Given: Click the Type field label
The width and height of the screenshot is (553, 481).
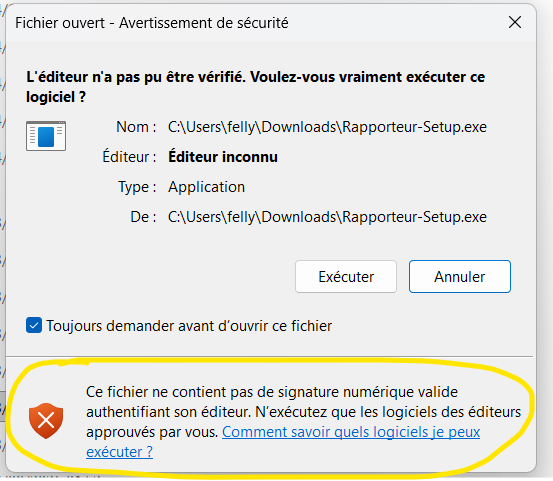Looking at the screenshot, I should [137, 187].
